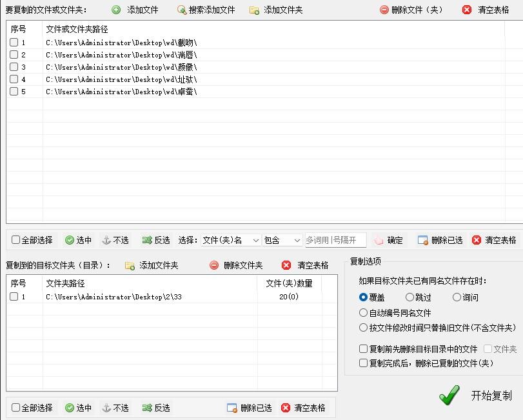Click 选中 button under target folder list
The image size is (523, 420).
[x=78, y=408]
